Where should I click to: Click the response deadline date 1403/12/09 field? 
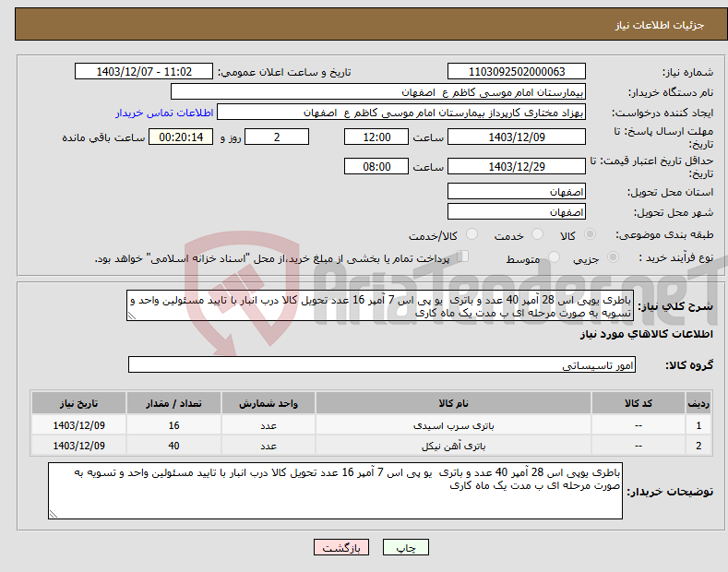pos(517,137)
